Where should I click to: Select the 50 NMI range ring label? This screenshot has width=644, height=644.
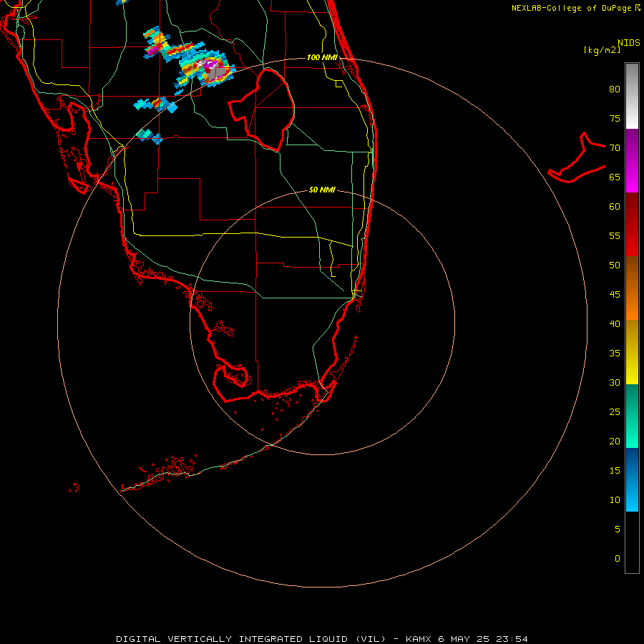[322, 190]
